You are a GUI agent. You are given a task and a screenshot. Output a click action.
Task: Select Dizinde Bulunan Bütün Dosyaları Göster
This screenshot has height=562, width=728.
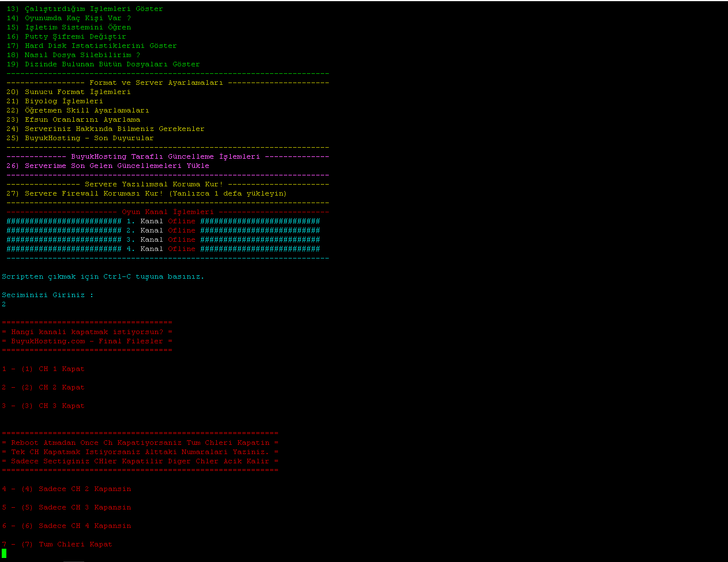click(103, 65)
